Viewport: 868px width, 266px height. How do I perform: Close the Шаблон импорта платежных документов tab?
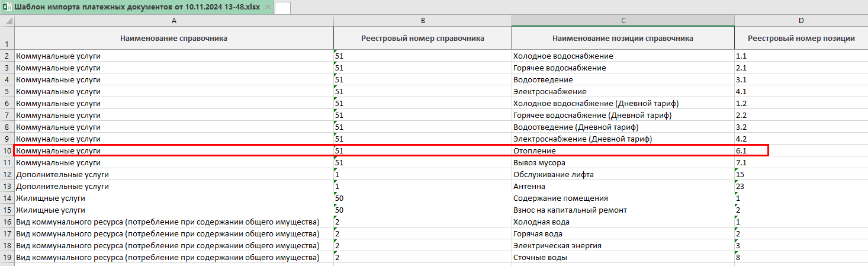(268, 7)
